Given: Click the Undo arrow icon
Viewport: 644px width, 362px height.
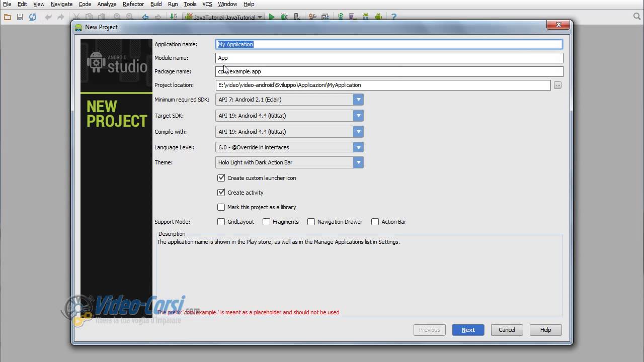Looking at the screenshot, I should [x=48, y=17].
